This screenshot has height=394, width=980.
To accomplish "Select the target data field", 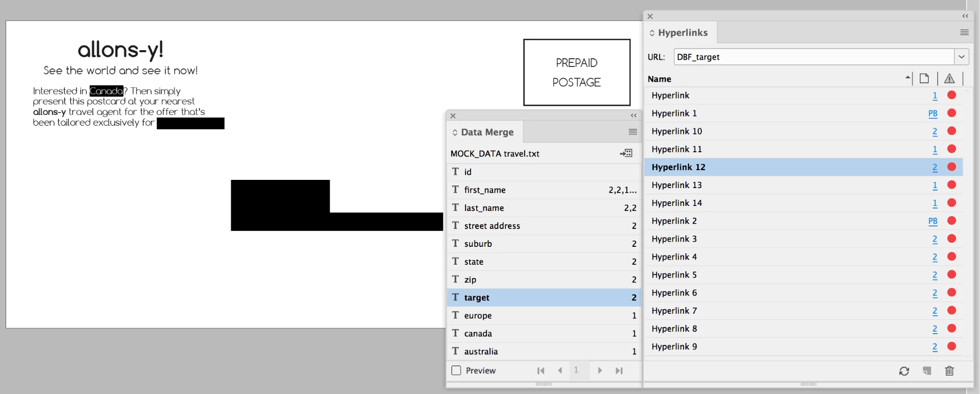I will 544,297.
